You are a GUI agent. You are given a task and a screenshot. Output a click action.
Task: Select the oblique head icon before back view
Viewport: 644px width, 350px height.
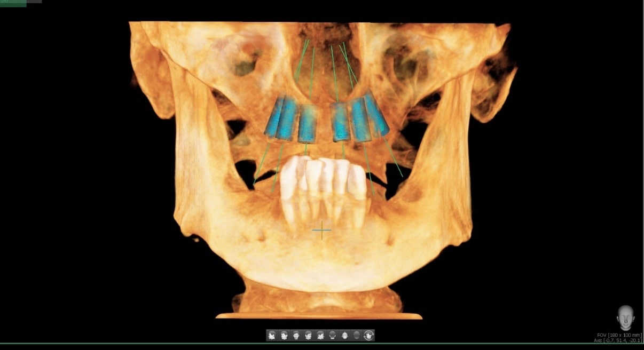[320, 335]
